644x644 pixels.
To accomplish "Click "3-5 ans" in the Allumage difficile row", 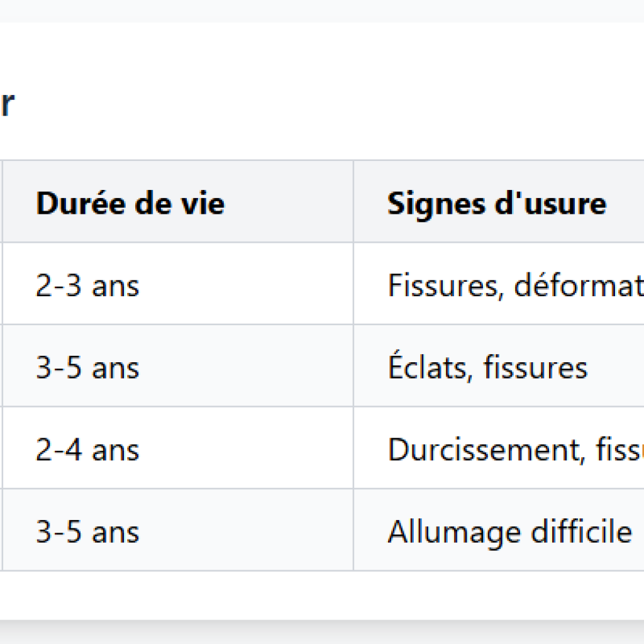I will coord(87,532).
